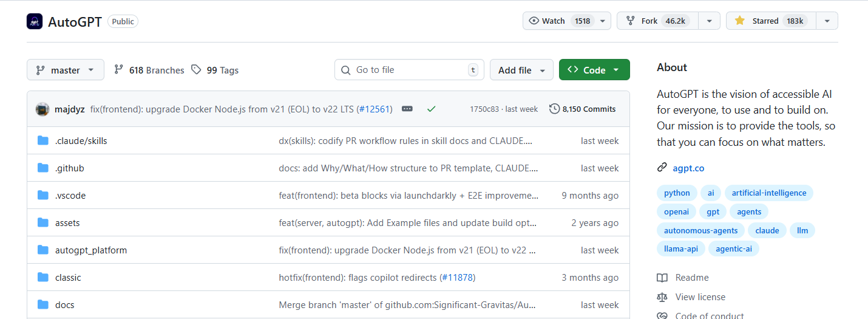
Task: Click the fork icon on Fork button
Action: point(631,21)
